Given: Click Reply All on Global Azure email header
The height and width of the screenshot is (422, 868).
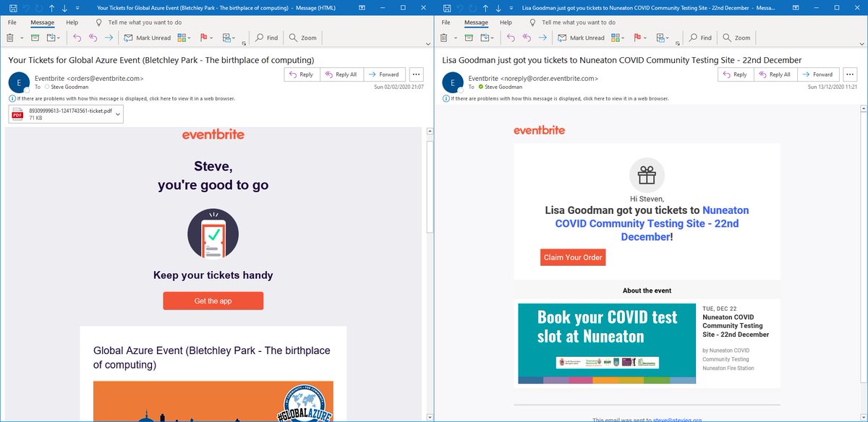Looking at the screenshot, I should point(341,74).
